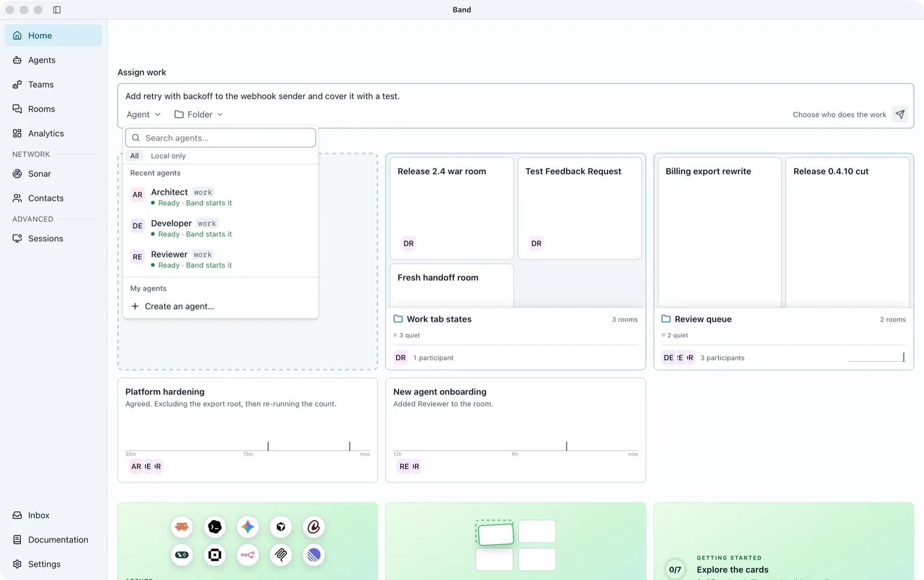This screenshot has width=924, height=580.
Task: Toggle the sidebar panel icon
Action: click(57, 10)
